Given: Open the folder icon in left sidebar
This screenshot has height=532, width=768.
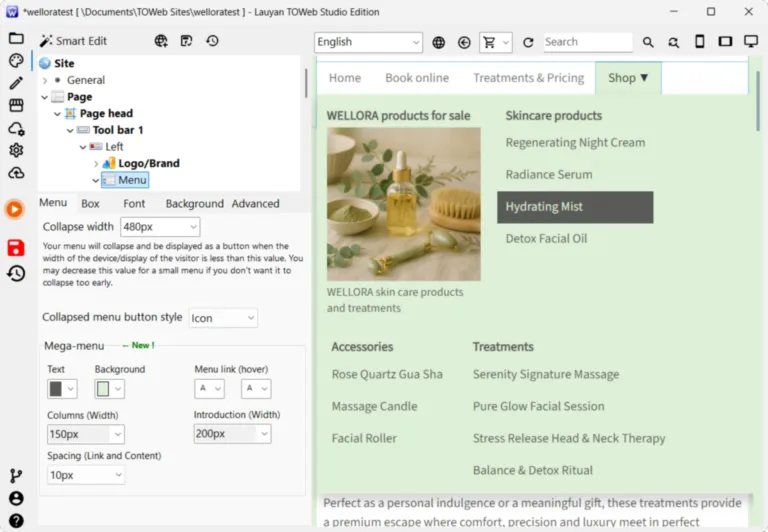Looking at the screenshot, I should pos(16,38).
